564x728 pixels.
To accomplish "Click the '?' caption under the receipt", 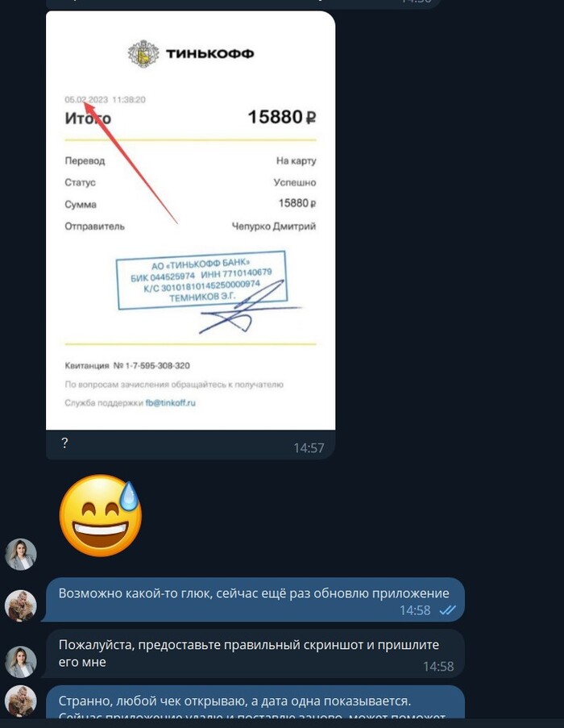I will point(65,443).
